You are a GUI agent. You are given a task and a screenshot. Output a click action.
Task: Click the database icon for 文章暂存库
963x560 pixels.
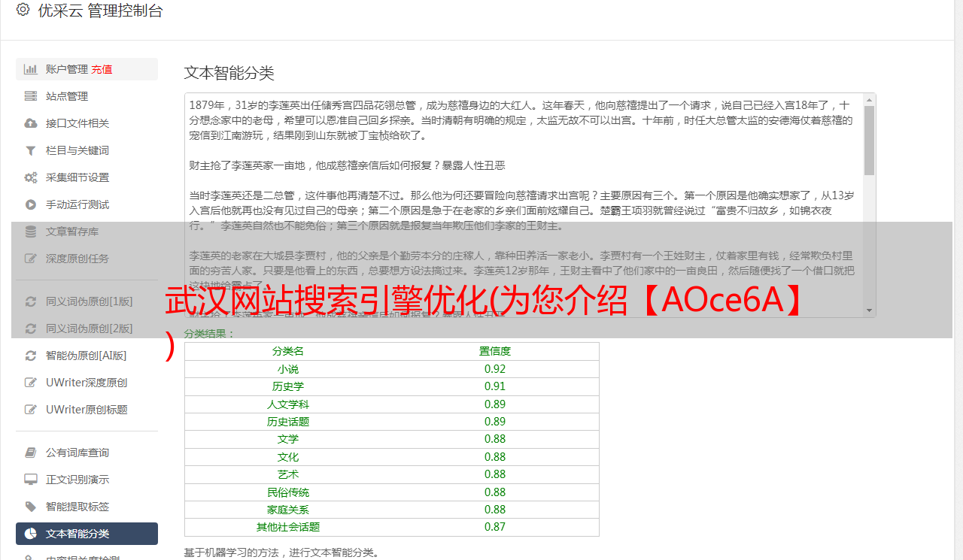pyautogui.click(x=30, y=232)
